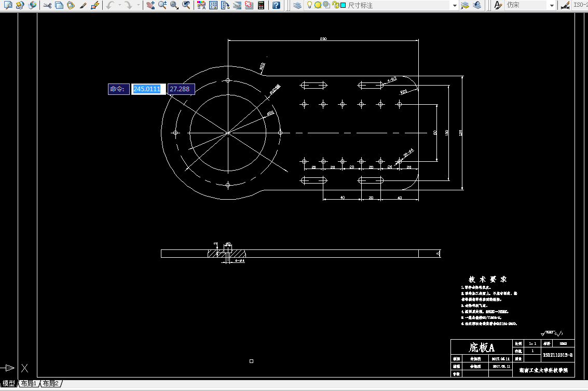Select the Zoom Realtime magnifier

tap(162, 5)
